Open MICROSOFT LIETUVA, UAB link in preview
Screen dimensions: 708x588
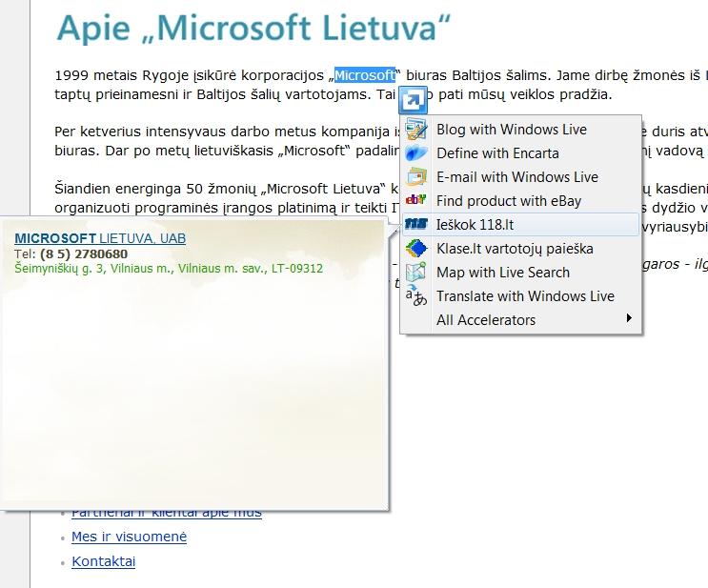pos(100,238)
